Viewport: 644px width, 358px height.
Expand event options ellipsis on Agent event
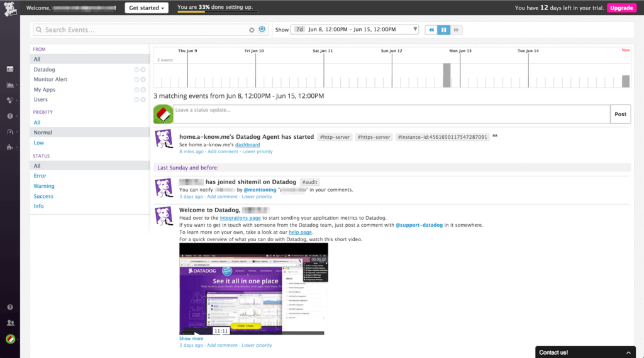point(495,136)
